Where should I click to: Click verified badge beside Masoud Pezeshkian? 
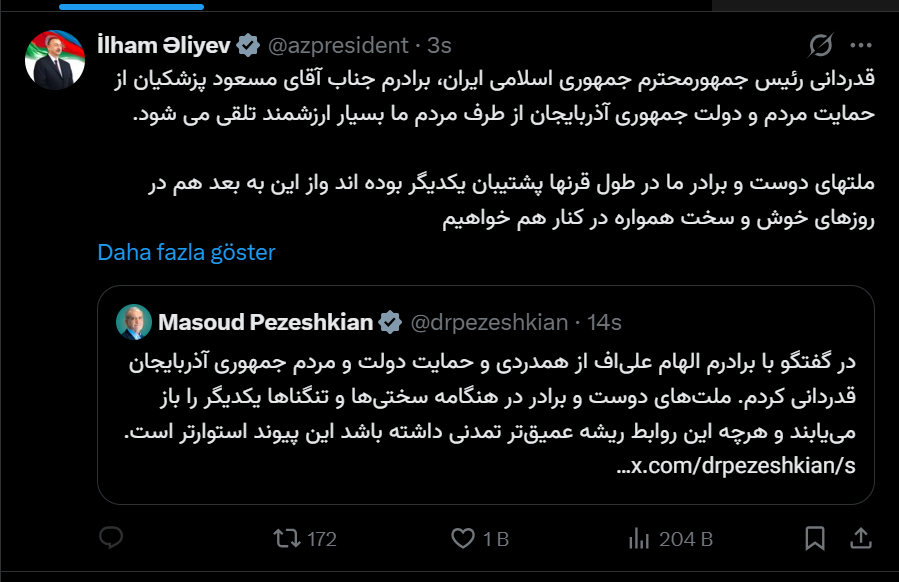tap(391, 322)
